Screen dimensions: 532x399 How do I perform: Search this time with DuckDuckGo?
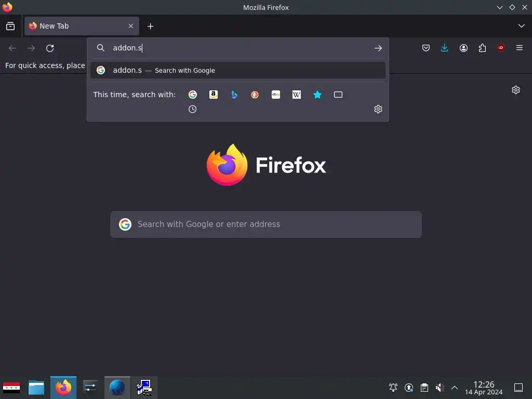coord(255,95)
